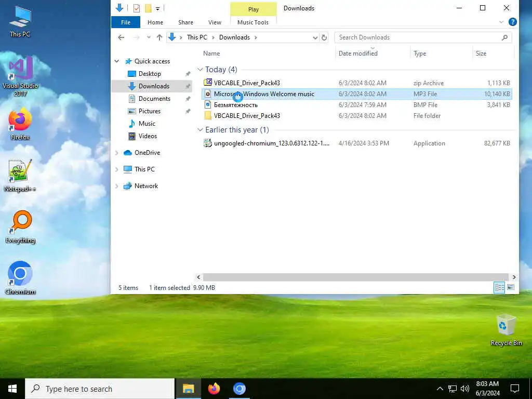Switch to the Home ribbon tab
The image size is (532, 399).
coord(155,22)
